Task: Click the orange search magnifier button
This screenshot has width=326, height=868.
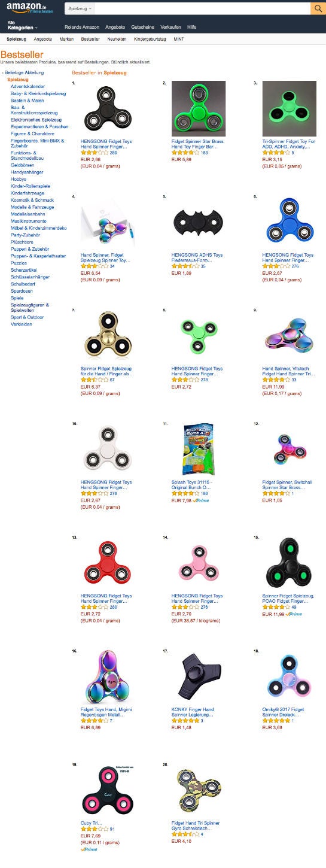Action: tap(318, 8)
